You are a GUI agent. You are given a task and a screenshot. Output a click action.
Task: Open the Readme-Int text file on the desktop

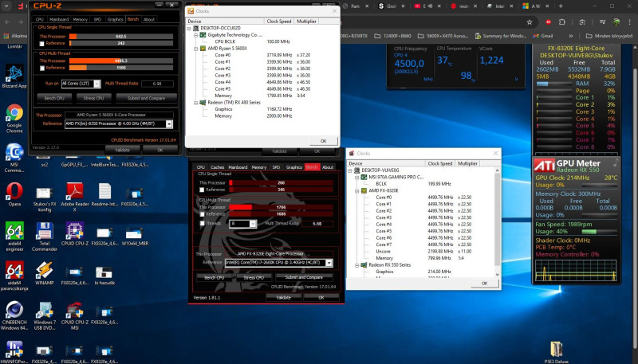coord(104,194)
